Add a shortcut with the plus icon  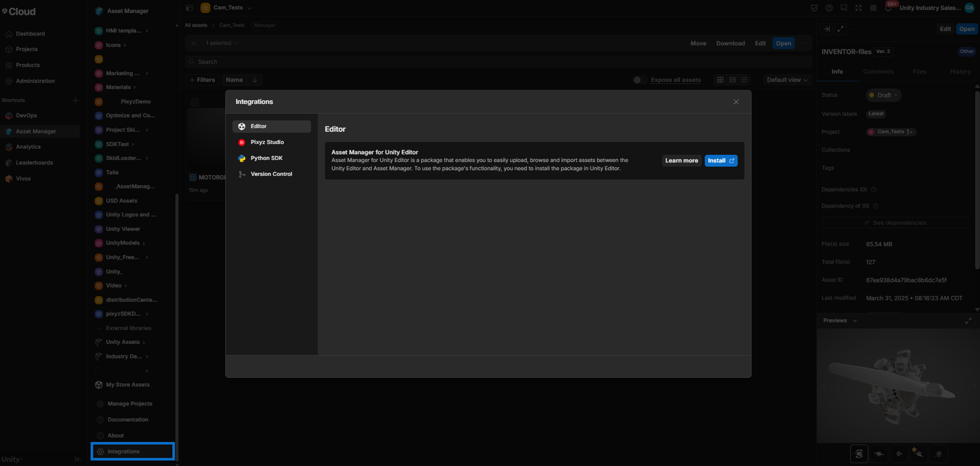(x=76, y=100)
